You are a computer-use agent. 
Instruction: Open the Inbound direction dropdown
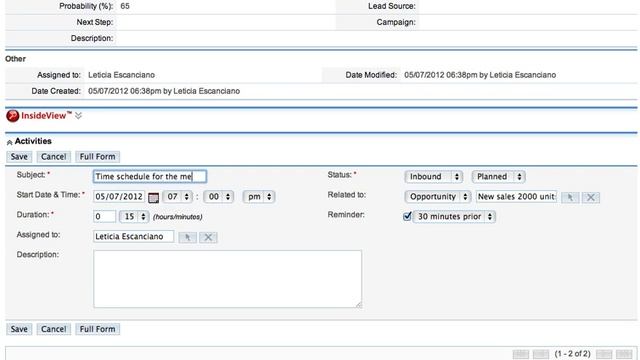[433, 176]
